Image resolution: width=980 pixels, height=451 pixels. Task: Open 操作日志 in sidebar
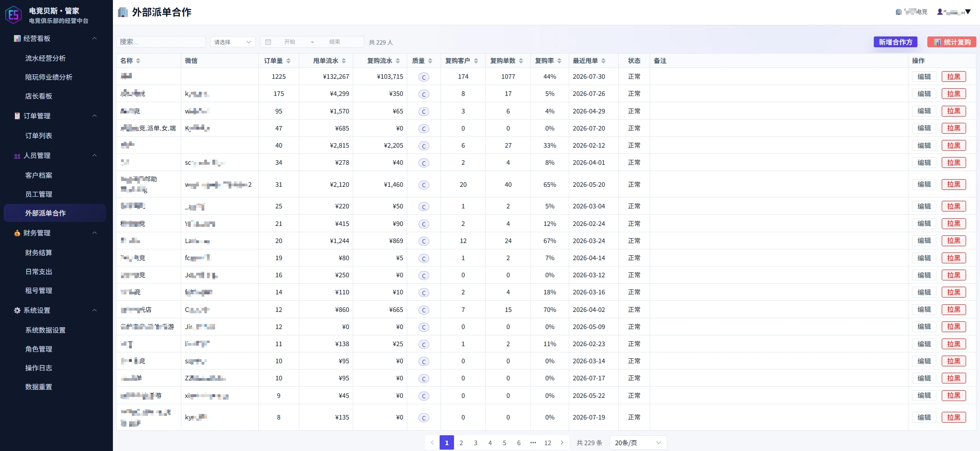pyautogui.click(x=39, y=368)
